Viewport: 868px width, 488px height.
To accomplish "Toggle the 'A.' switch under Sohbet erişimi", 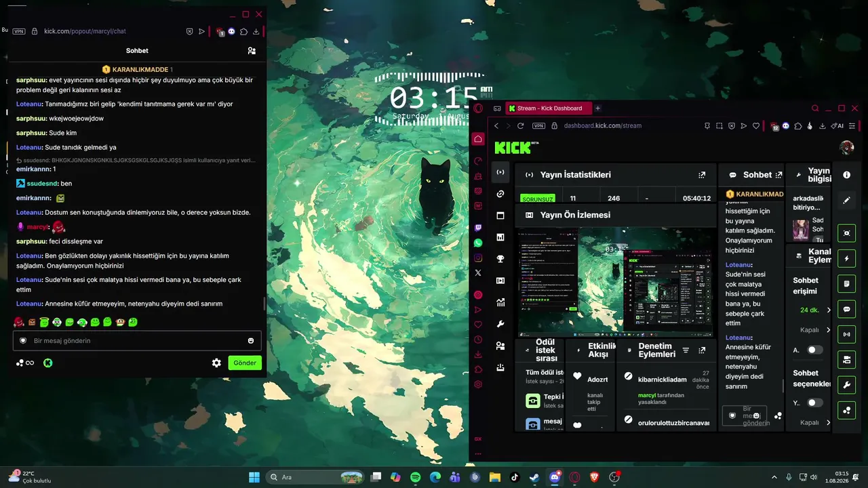I will point(814,350).
